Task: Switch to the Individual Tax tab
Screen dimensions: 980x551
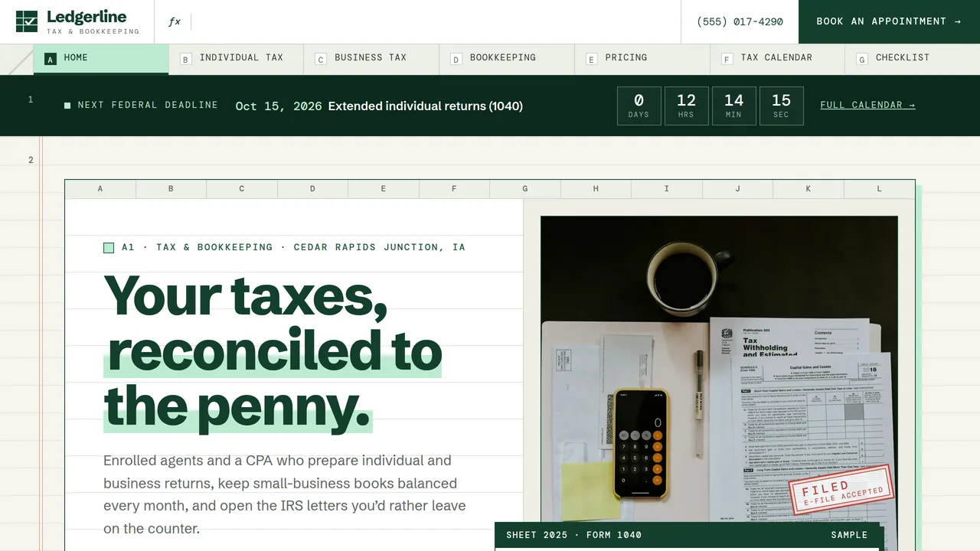Action: point(237,59)
